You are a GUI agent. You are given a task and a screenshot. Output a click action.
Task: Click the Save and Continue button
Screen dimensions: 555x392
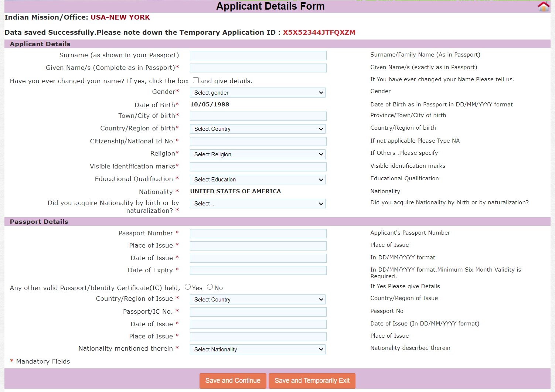point(233,381)
